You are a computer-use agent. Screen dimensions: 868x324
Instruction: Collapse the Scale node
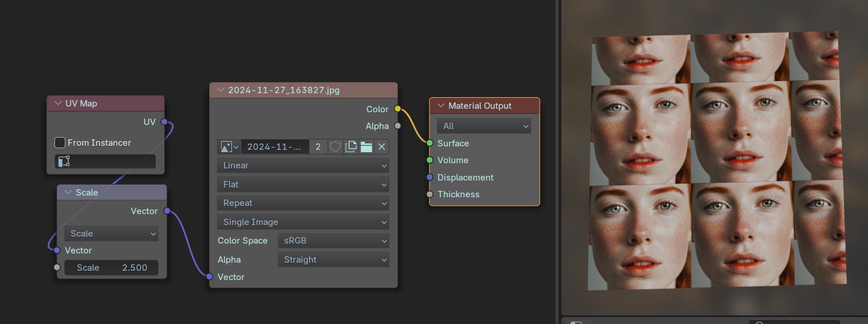click(x=68, y=193)
